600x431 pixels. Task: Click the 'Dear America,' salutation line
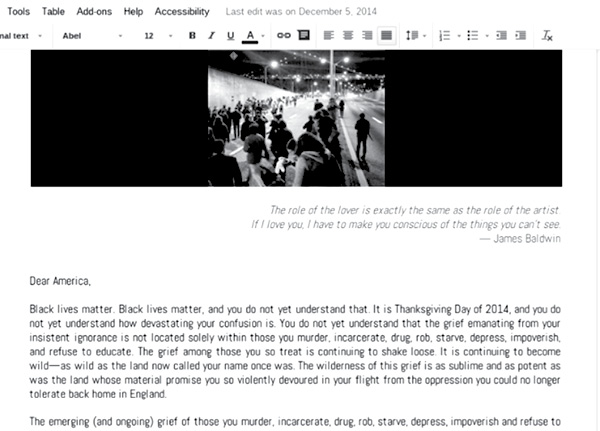tap(60, 281)
